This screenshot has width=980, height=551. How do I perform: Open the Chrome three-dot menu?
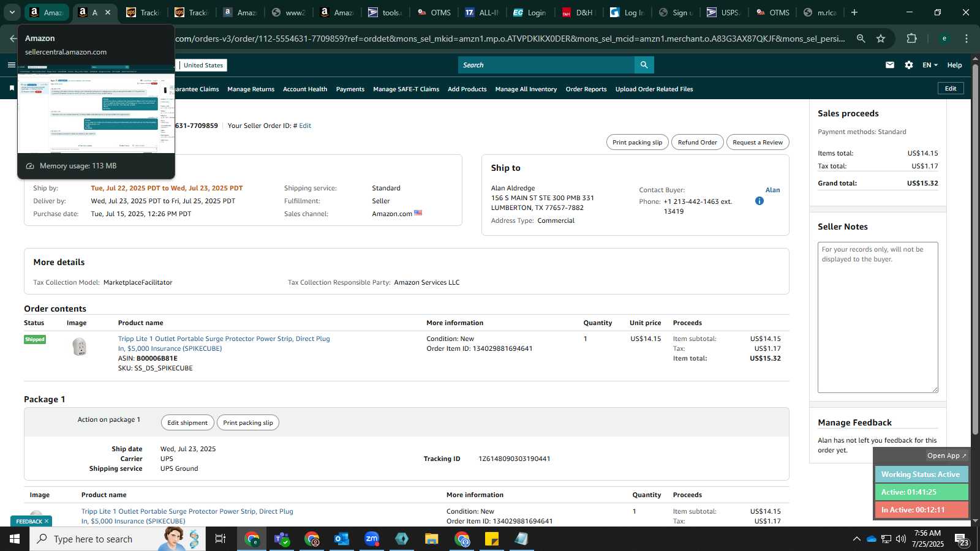pos(967,39)
